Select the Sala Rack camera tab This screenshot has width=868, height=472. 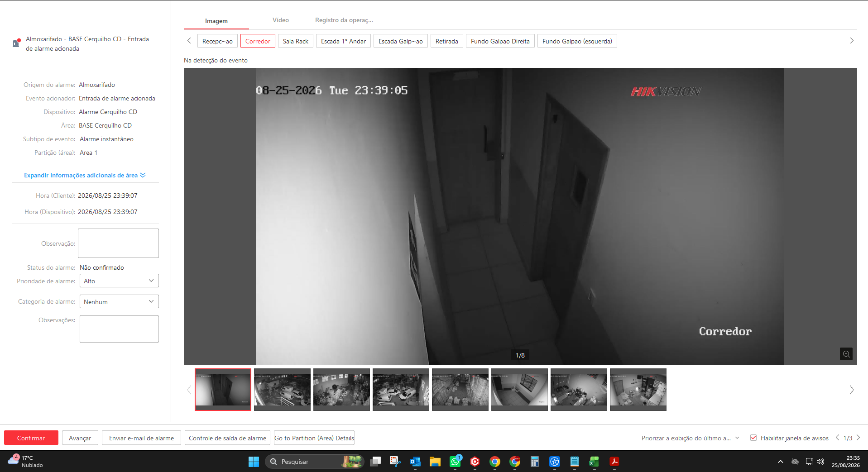(x=296, y=41)
